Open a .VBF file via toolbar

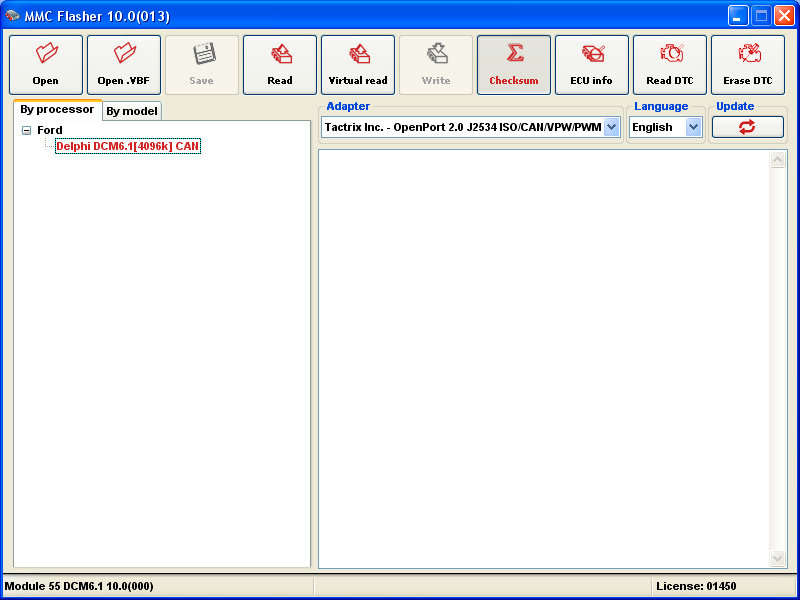click(124, 65)
